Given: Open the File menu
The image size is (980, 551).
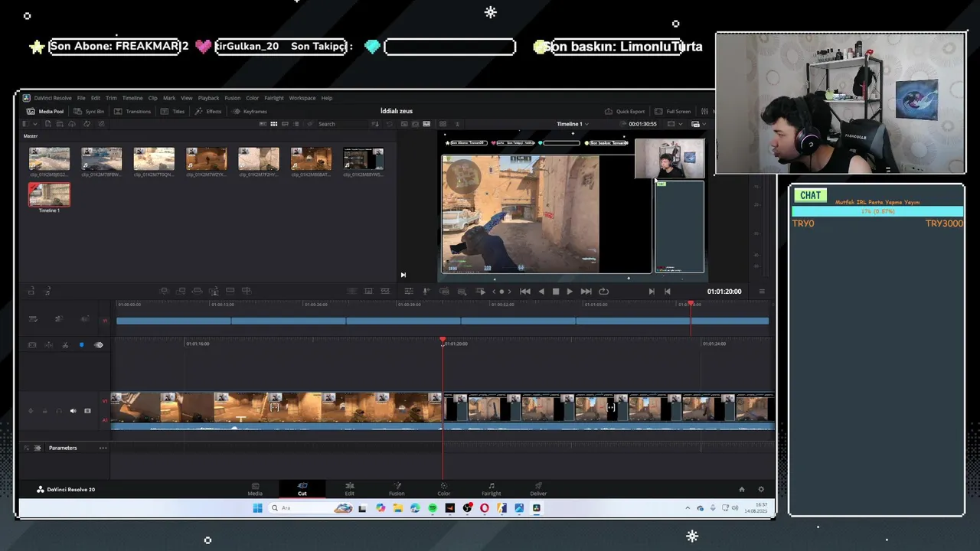Looking at the screenshot, I should [x=81, y=98].
